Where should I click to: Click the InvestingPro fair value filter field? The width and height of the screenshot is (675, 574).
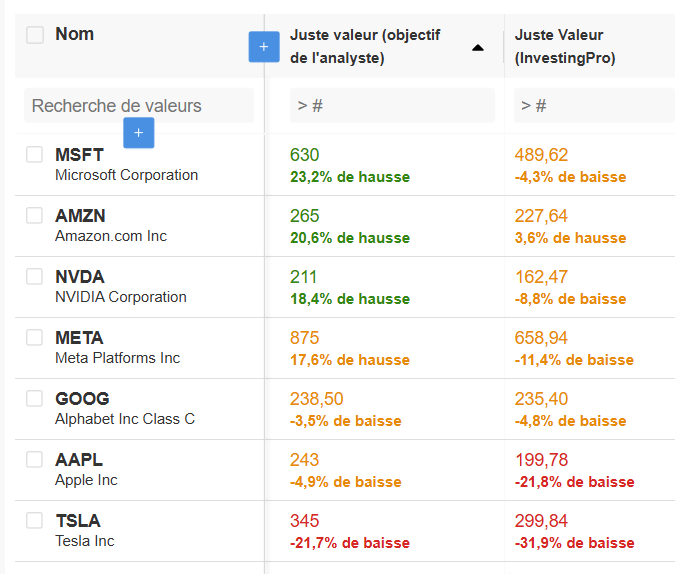(x=590, y=105)
